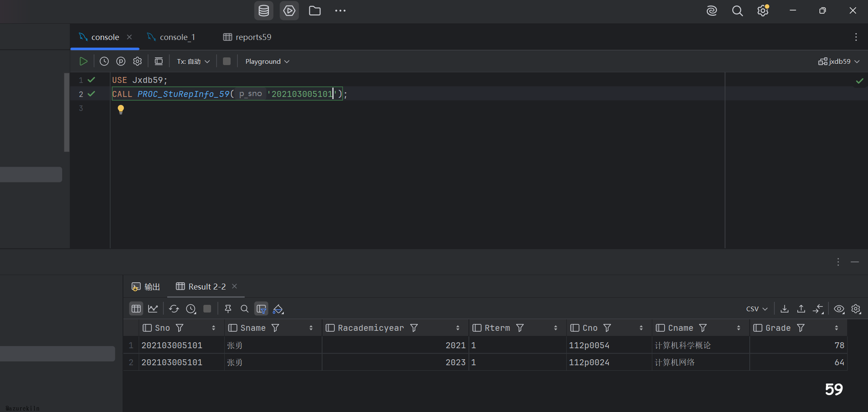This screenshot has height=412, width=868.
Task: Toggle the result view eye icon
Action: point(839,309)
